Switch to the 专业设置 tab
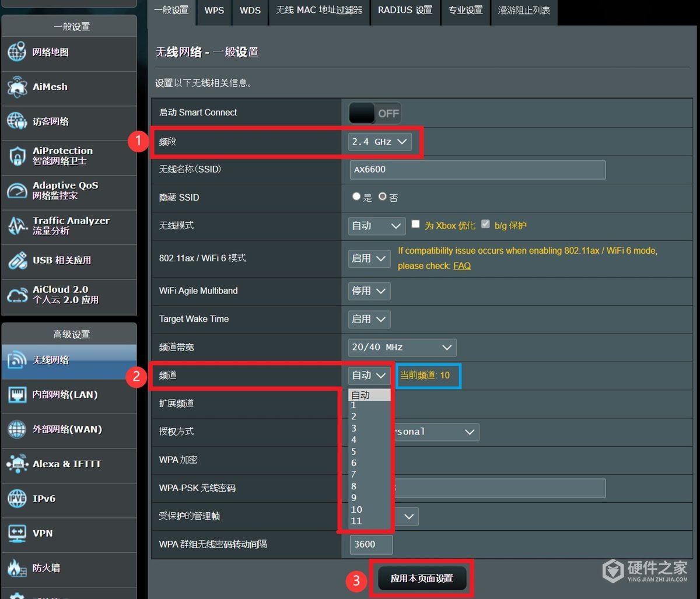Image resolution: width=700 pixels, height=599 pixels. pos(466,10)
